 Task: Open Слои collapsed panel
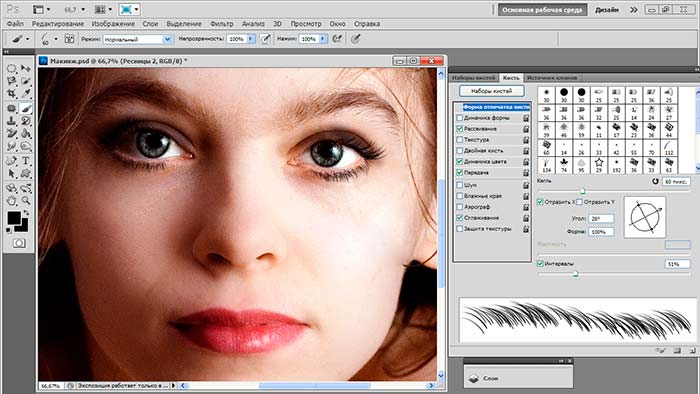coord(518,378)
